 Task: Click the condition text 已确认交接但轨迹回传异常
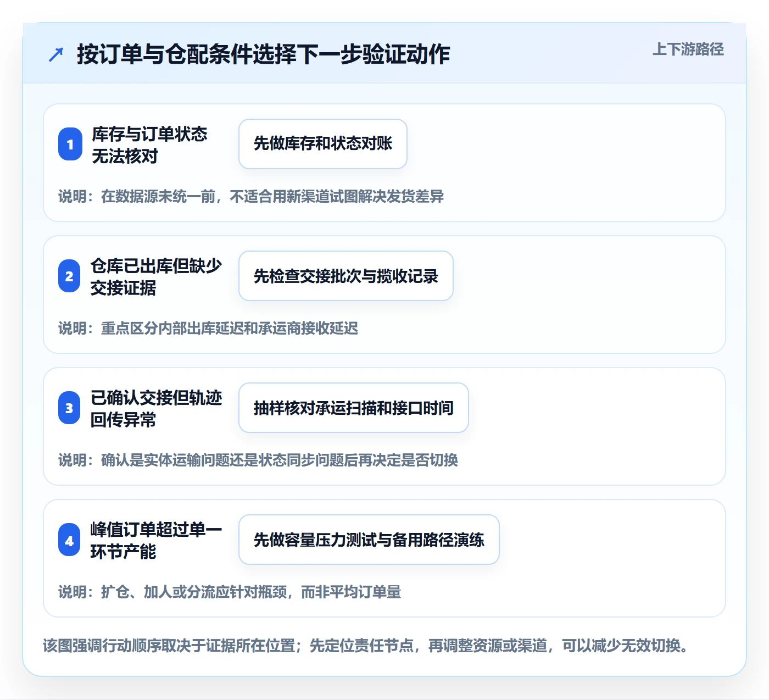[156, 408]
